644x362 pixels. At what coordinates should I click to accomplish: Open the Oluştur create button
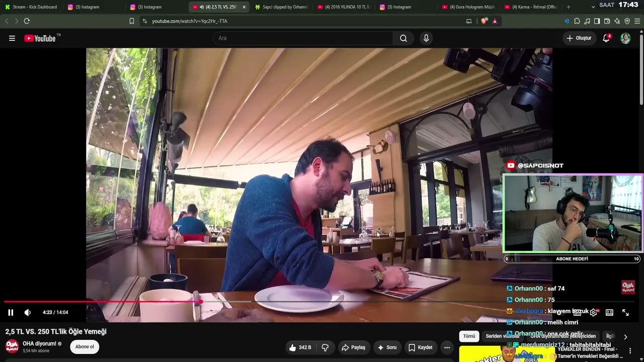579,38
